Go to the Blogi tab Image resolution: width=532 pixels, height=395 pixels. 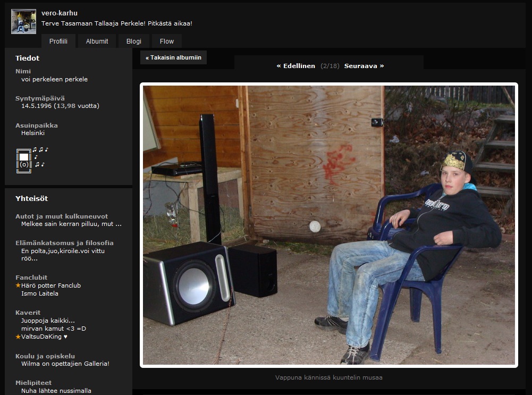click(x=134, y=41)
